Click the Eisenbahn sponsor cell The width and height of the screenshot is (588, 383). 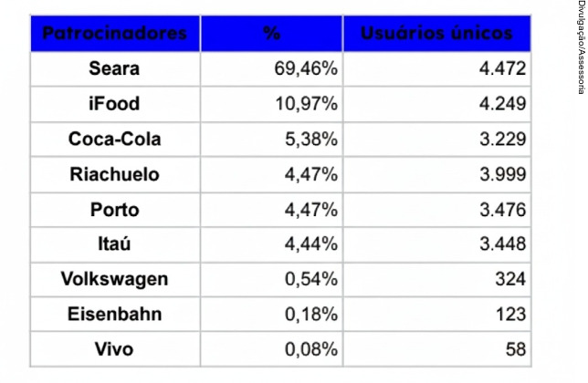point(114,315)
